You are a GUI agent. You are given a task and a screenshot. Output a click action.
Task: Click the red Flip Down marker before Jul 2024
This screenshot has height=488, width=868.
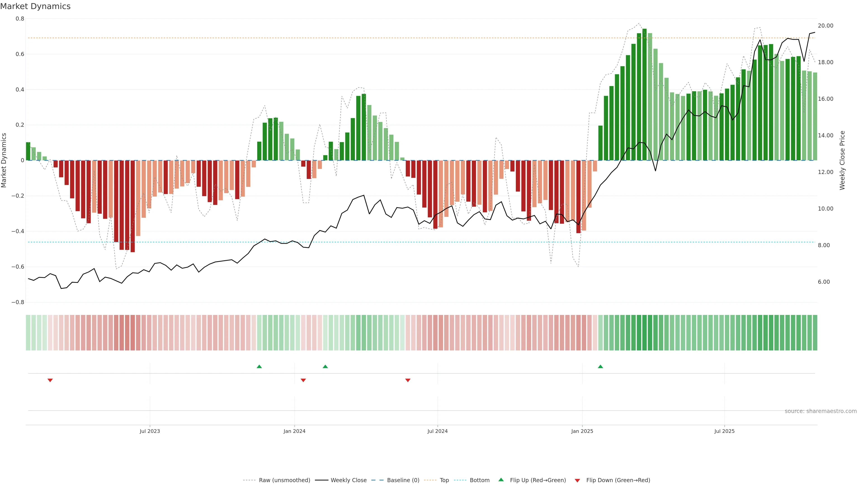tap(408, 380)
